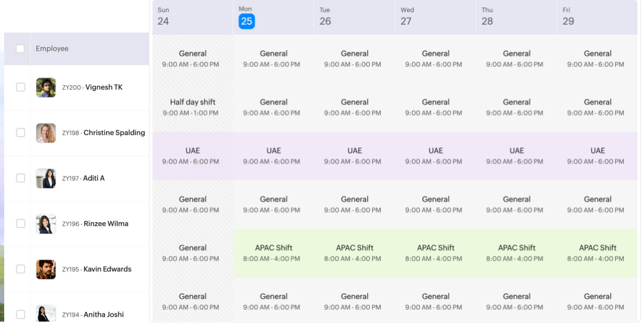Select Sun 24 day header
Screen dimensions: 644x327
tap(163, 17)
